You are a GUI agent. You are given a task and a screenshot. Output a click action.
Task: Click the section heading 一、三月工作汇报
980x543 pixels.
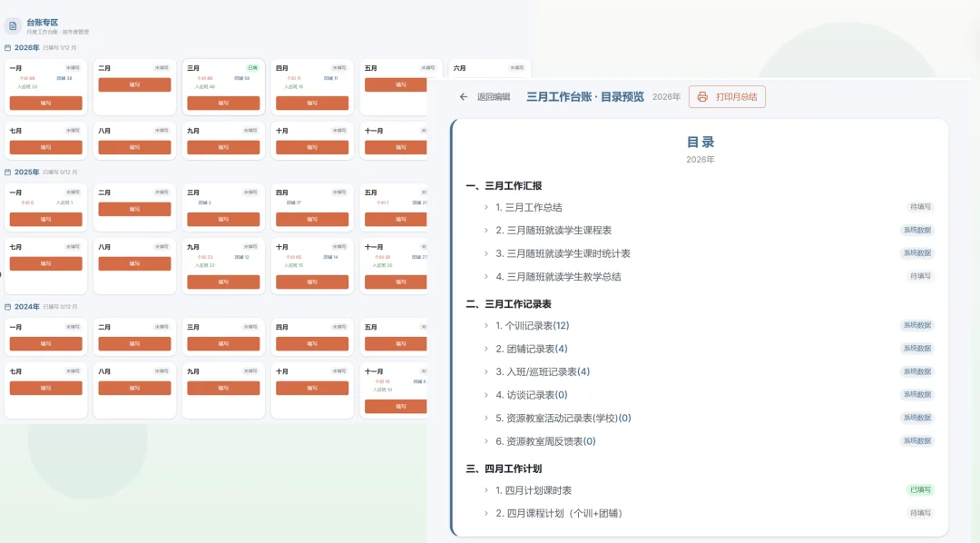click(x=504, y=186)
